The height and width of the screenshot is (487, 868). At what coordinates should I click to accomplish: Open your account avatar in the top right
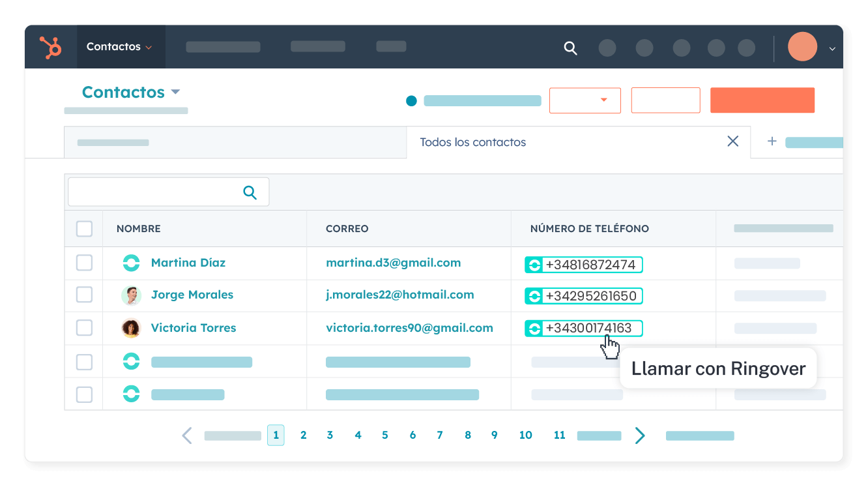[802, 46]
